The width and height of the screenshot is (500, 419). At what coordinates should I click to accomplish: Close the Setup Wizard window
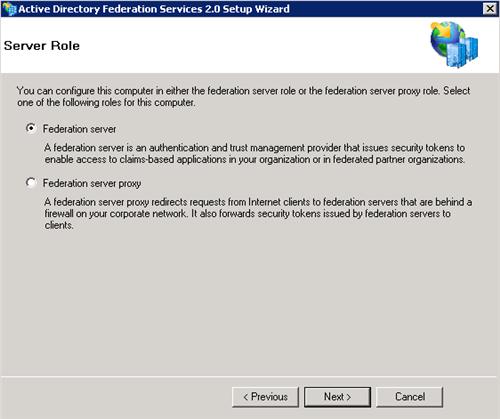pyautogui.click(x=489, y=8)
